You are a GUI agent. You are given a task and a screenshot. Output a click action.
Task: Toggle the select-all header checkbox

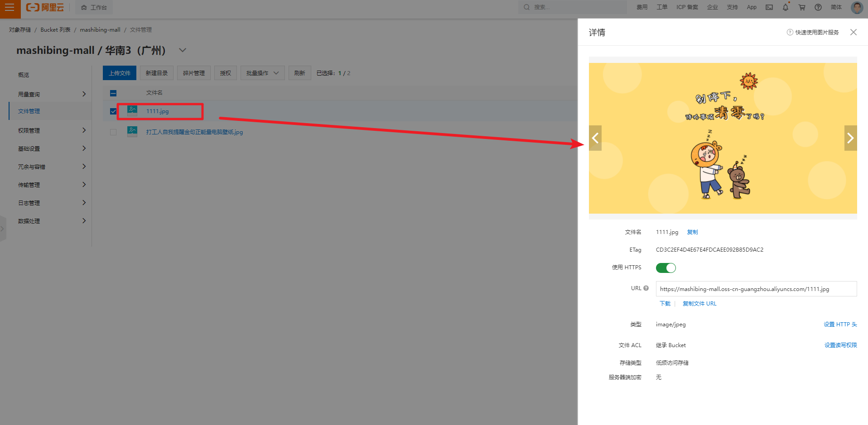(x=113, y=93)
